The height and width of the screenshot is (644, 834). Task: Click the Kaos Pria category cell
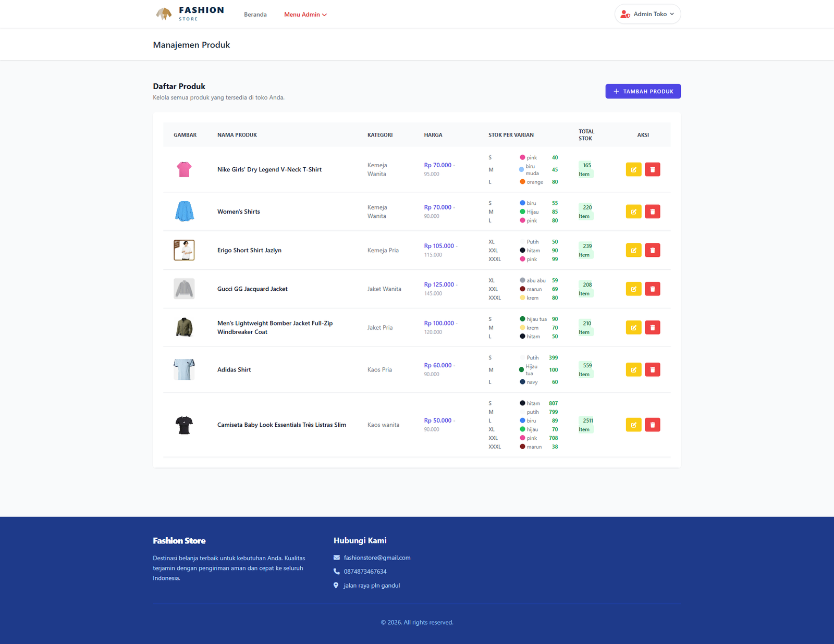pos(379,369)
